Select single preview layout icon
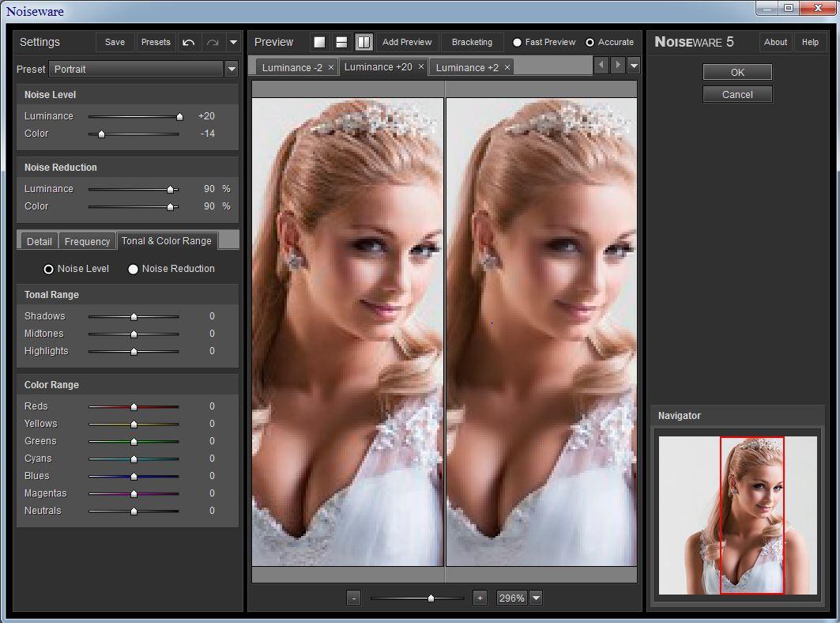This screenshot has height=623, width=840. coord(319,43)
